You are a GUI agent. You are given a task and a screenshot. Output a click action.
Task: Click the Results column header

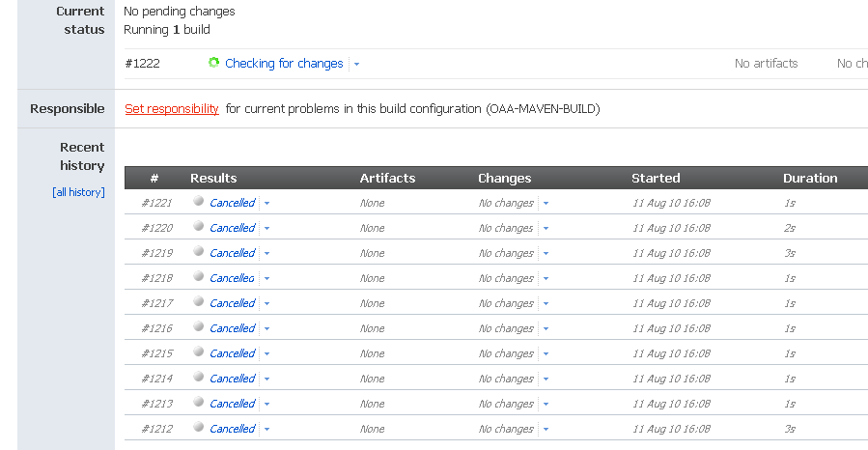coord(213,179)
